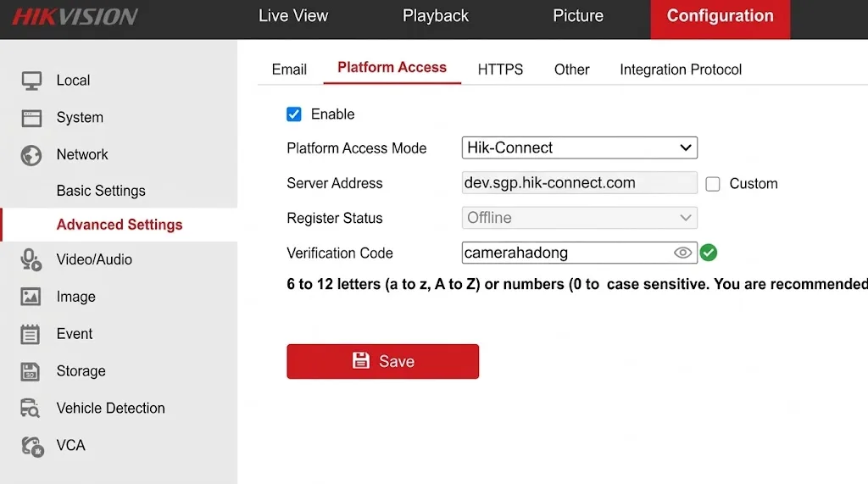
Task: Uncheck the Enable checkbox
Action: point(294,114)
